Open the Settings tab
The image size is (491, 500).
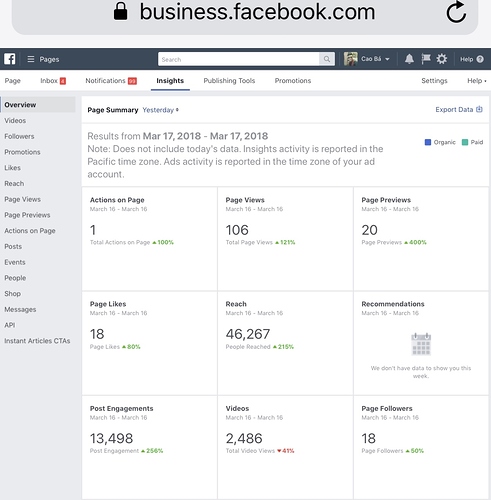tap(434, 81)
